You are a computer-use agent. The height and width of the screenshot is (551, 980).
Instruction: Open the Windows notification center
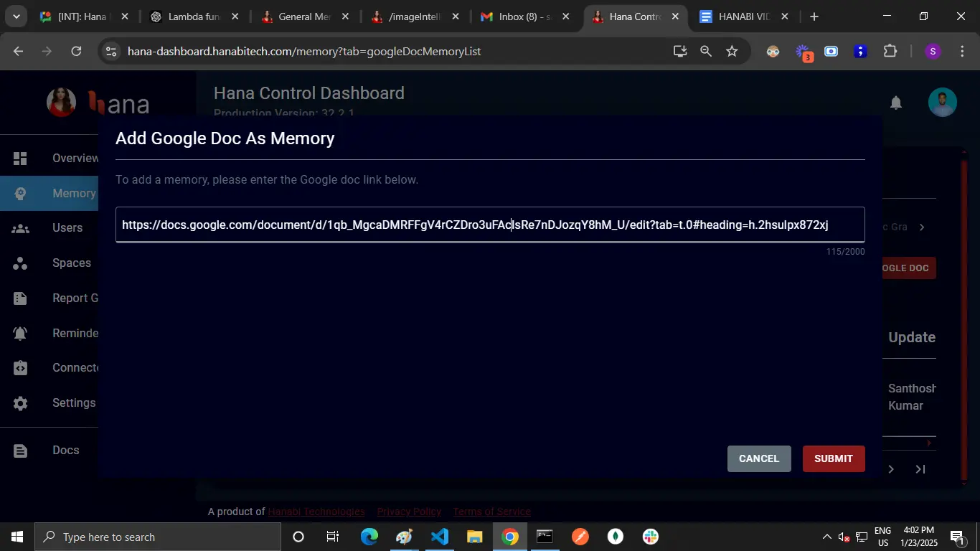956,537
